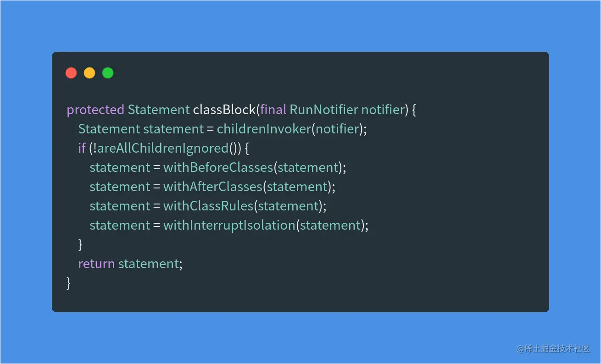Screen dimensions: 601x364
Task: Click the areAllChildrenIgnored call
Action: pyautogui.click(x=163, y=149)
